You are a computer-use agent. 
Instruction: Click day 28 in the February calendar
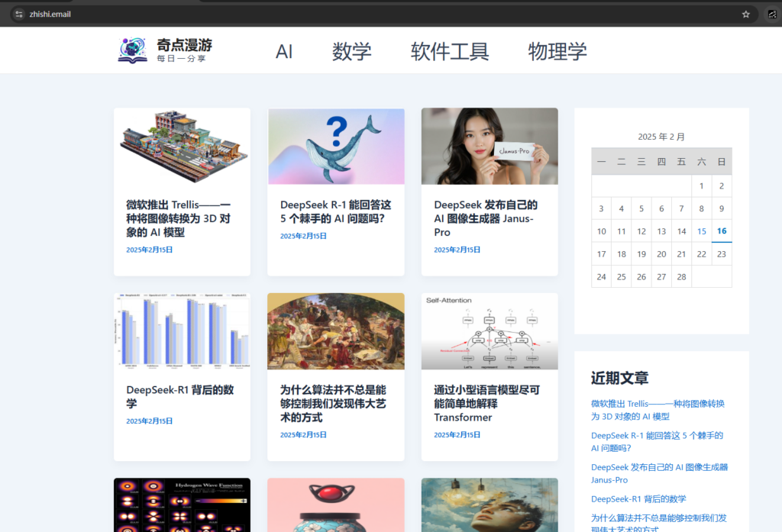[681, 277]
